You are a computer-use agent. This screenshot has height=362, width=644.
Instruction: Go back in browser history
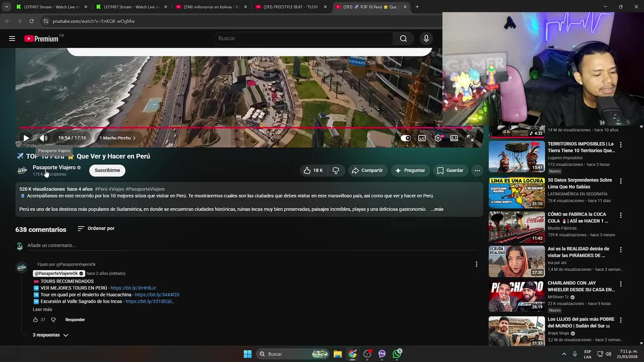coord(7,21)
